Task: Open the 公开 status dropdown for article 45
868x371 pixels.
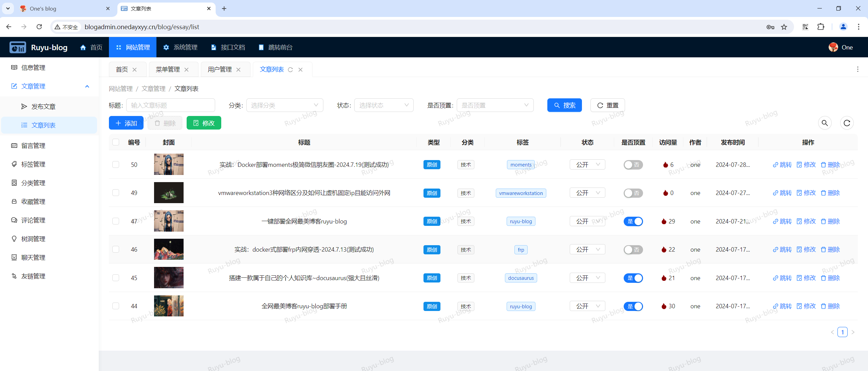Action: pos(587,278)
